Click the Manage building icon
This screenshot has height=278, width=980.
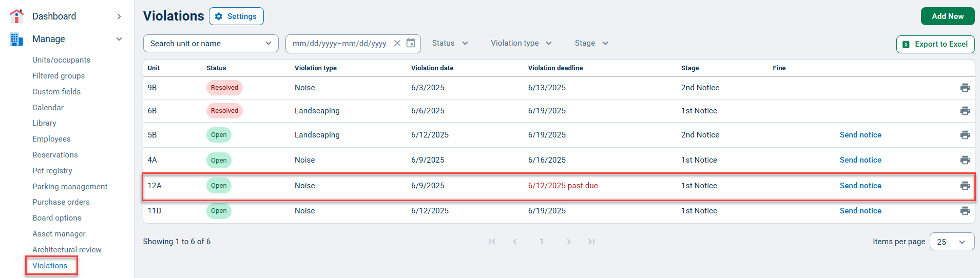coord(16,39)
